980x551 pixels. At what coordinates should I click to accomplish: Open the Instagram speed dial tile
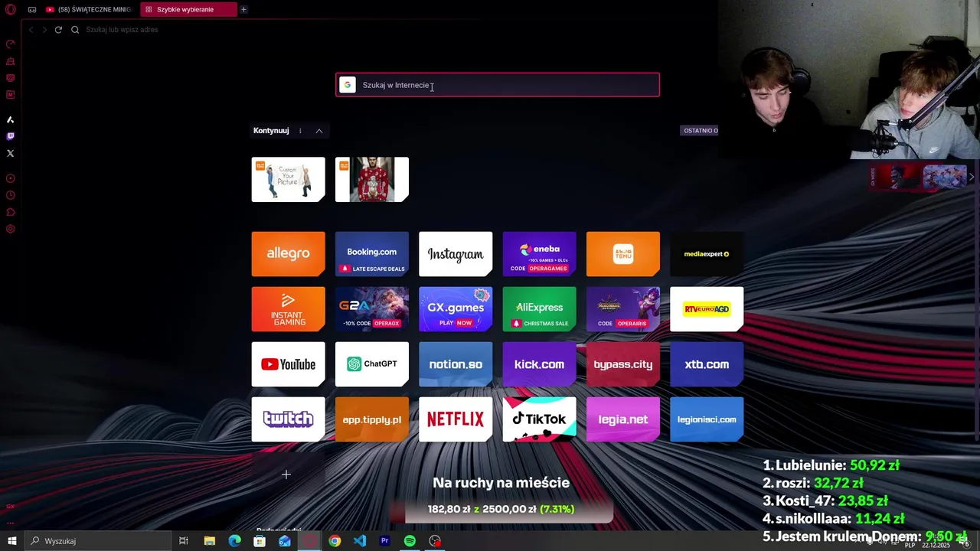click(x=456, y=254)
